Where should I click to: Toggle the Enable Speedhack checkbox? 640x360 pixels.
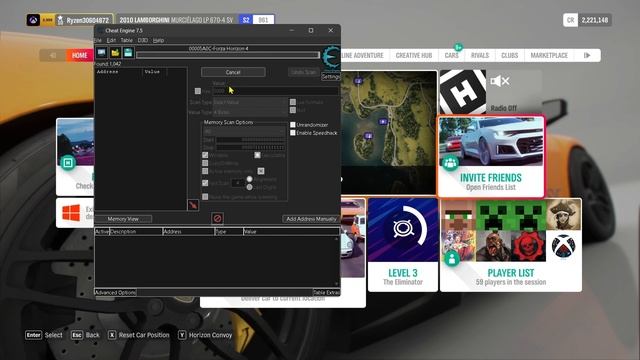[x=293, y=133]
